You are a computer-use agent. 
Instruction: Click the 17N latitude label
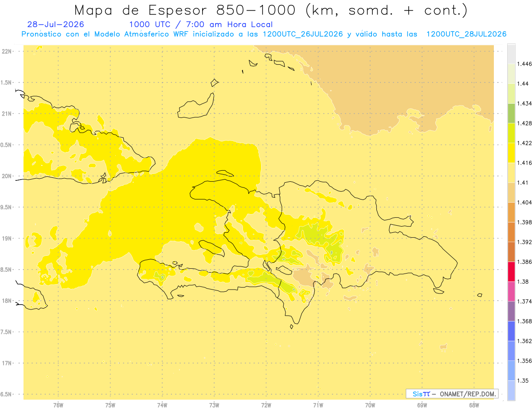click(x=7, y=363)
